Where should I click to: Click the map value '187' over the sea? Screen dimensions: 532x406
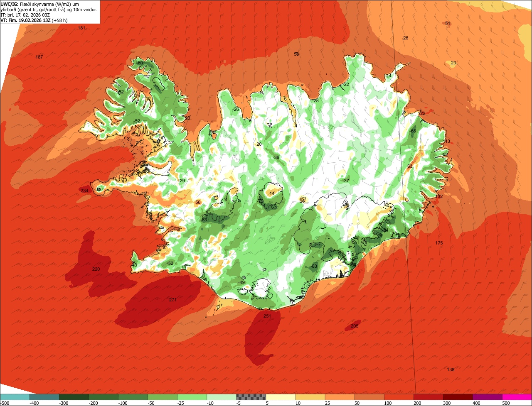coord(39,57)
